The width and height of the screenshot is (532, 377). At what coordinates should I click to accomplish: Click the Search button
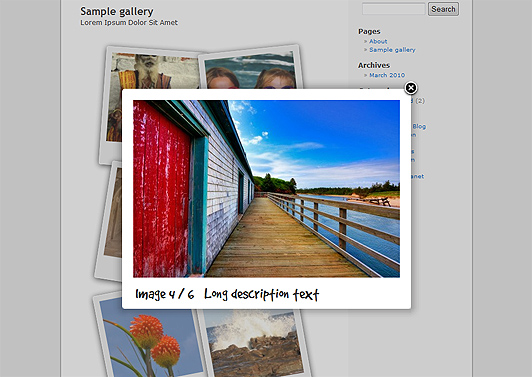[x=443, y=9]
